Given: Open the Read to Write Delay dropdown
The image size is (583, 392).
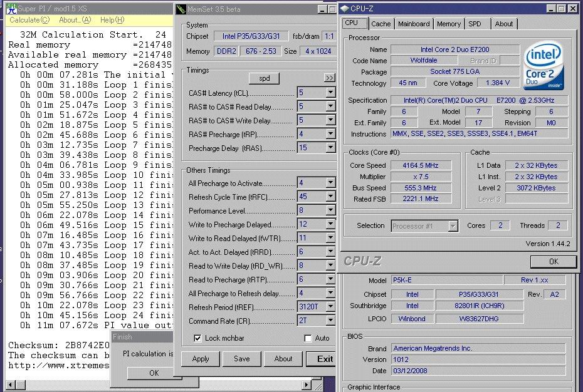Looking at the screenshot, I should pyautogui.click(x=330, y=265).
